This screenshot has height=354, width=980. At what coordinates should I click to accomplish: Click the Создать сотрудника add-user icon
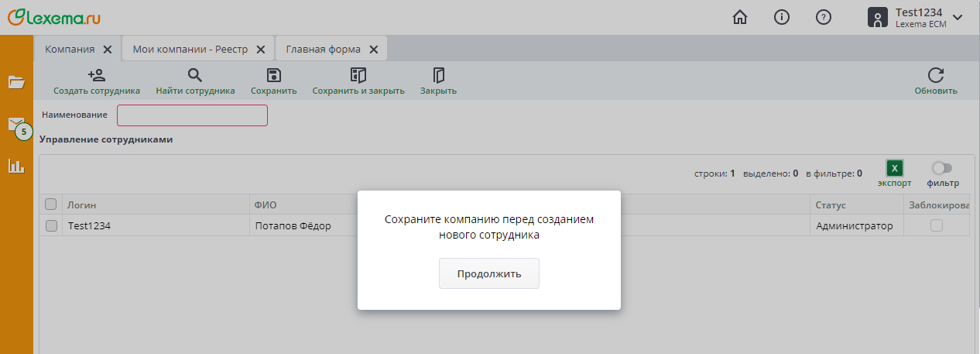(97, 75)
